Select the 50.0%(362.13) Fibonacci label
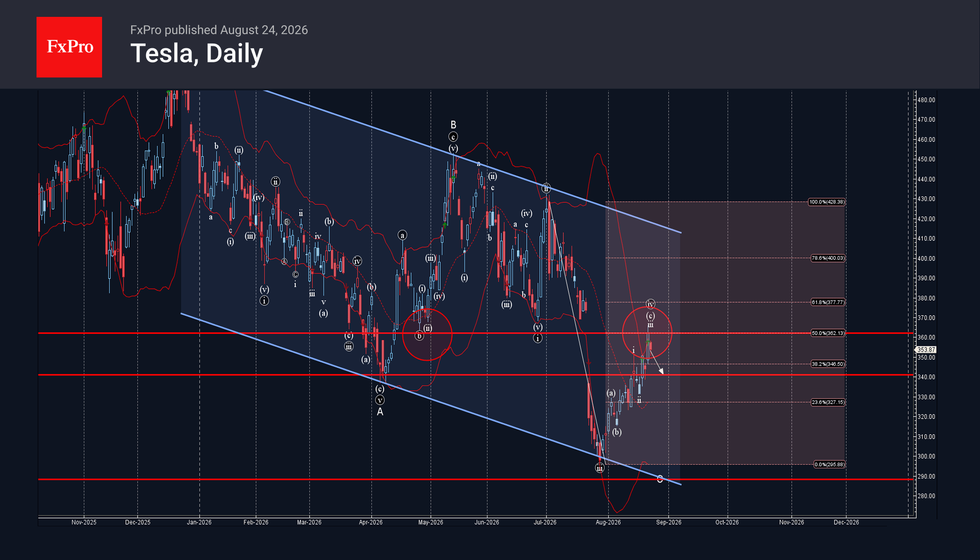 828,333
